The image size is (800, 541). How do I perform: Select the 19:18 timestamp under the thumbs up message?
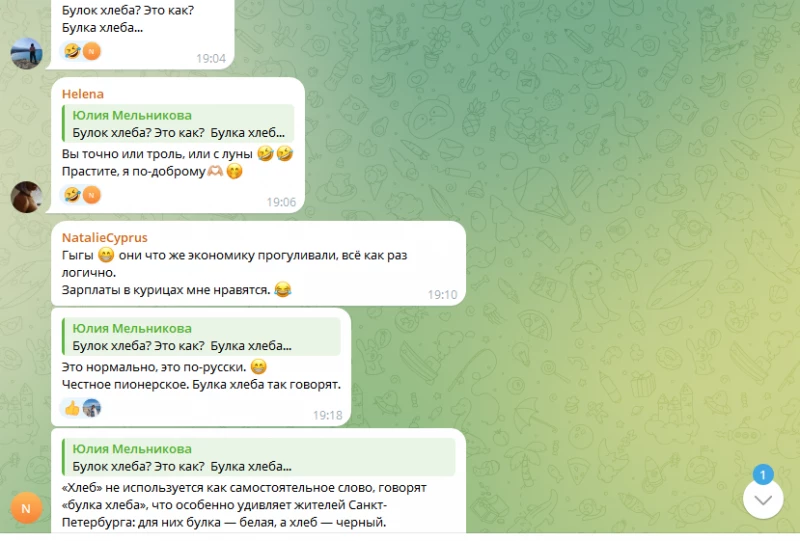328,415
